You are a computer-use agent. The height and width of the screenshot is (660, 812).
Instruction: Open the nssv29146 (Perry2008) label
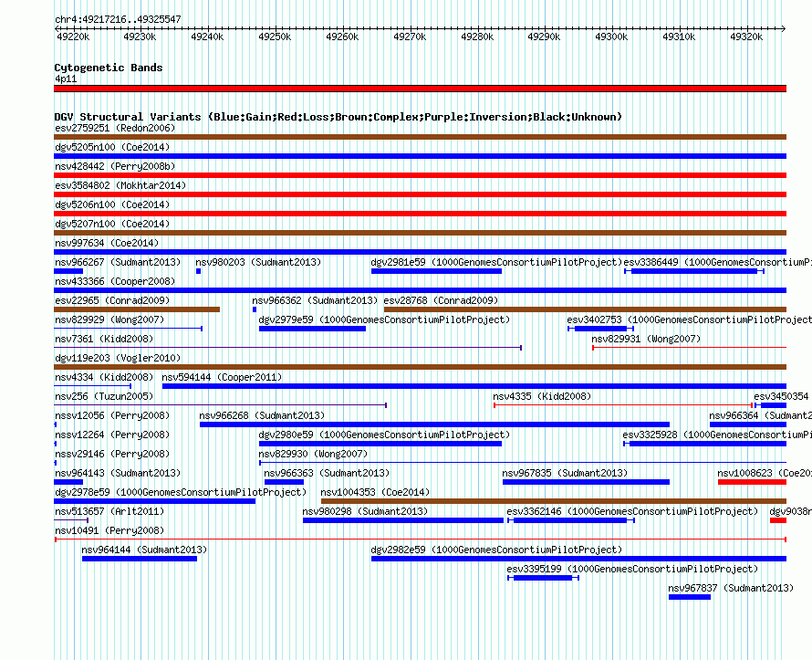coord(112,454)
